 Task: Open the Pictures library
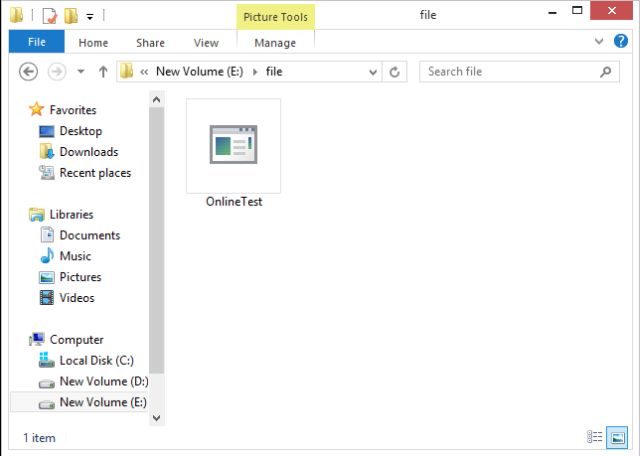coord(80,277)
